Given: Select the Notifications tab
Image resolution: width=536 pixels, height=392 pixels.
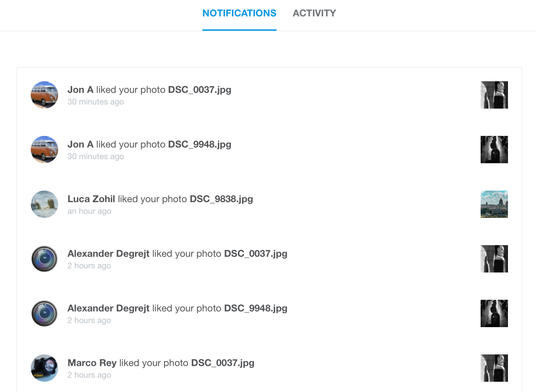Looking at the screenshot, I should [x=239, y=13].
